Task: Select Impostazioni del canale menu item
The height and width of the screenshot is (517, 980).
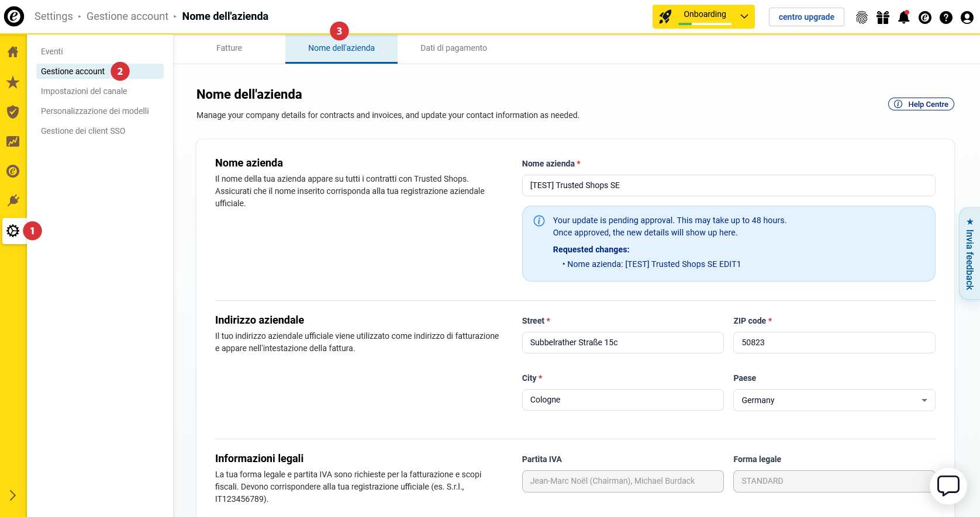Action: click(84, 91)
